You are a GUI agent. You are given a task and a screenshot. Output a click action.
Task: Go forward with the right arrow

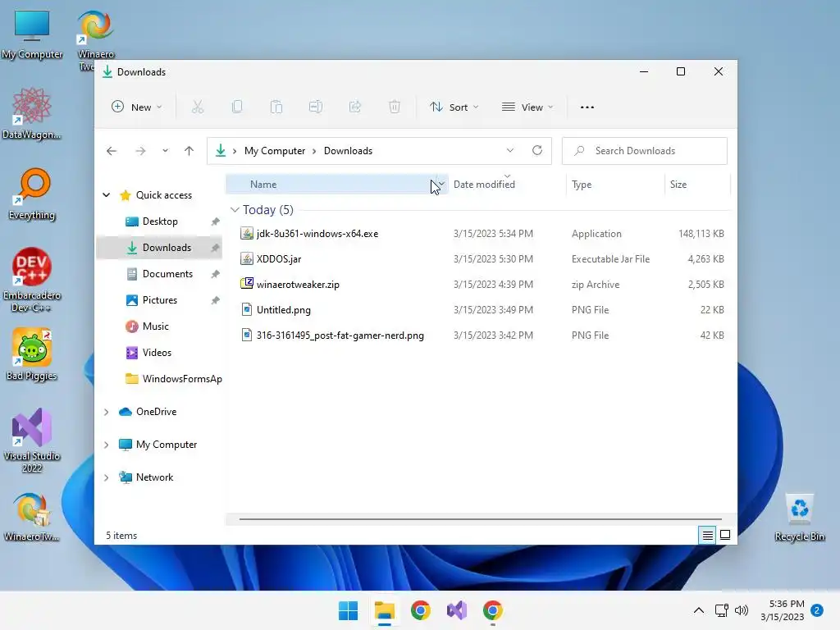(140, 151)
